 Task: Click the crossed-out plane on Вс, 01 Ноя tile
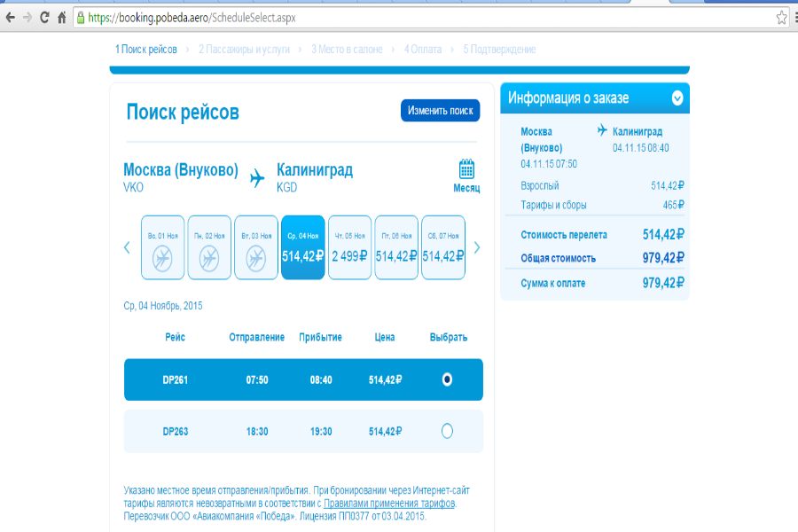pos(162,256)
